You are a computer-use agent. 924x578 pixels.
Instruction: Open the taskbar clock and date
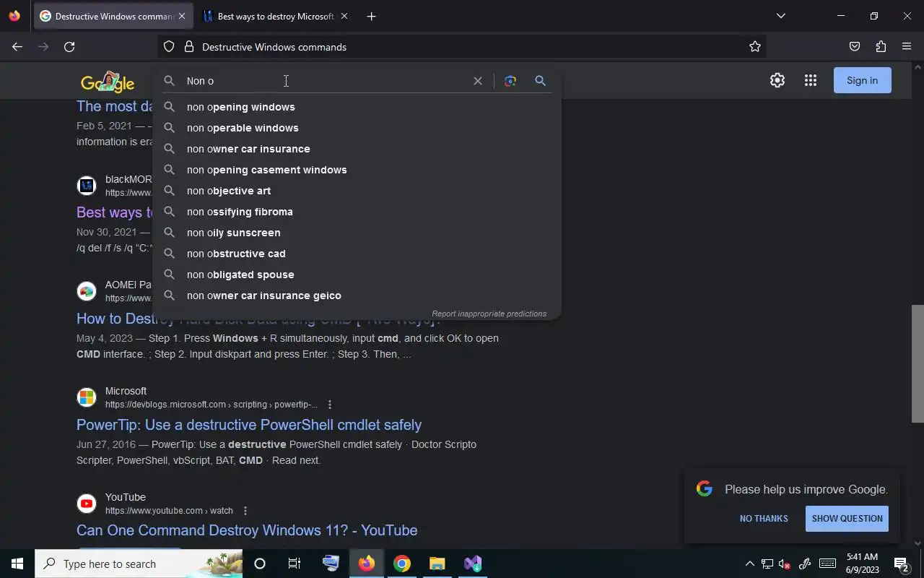coord(862,564)
